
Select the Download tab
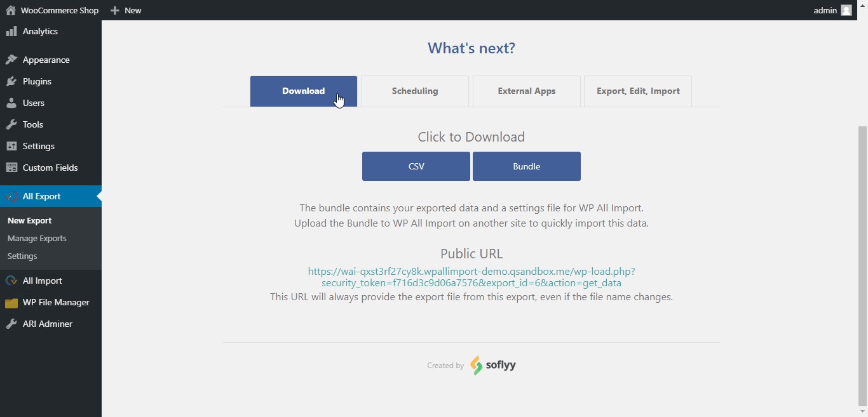point(304,91)
